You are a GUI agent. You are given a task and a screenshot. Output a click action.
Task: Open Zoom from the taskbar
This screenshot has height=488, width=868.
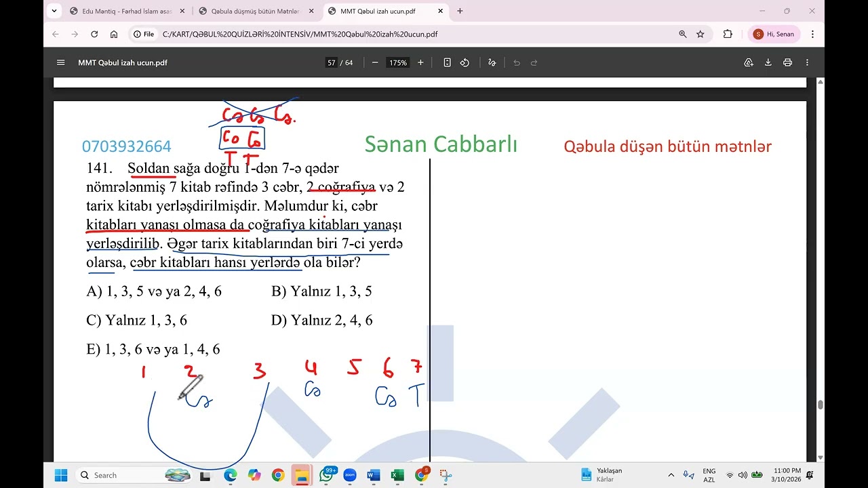click(350, 475)
